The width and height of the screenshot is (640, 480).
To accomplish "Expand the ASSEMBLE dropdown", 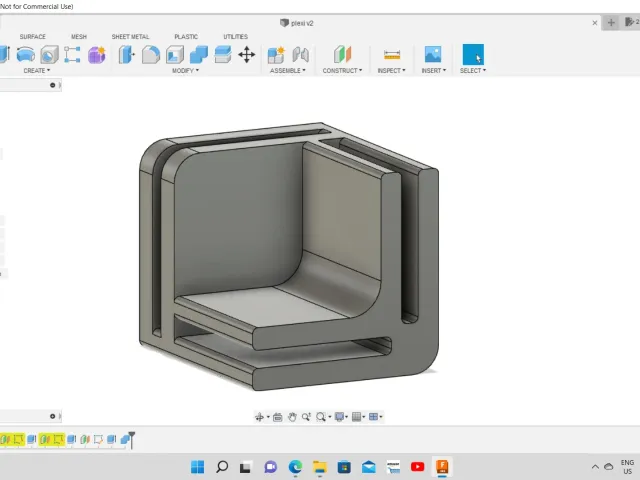I will (x=287, y=71).
